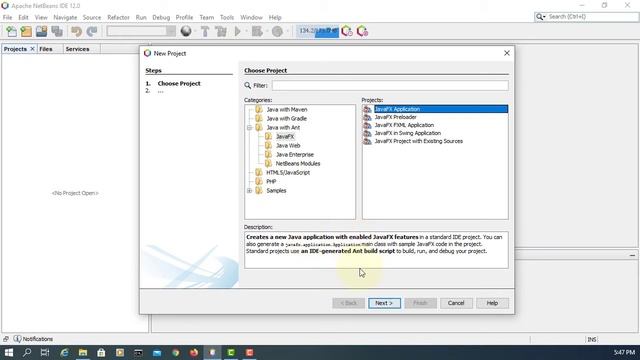This screenshot has width=640, height=360.
Task: Click the Debug Project toolbar icon
Action: click(x=257, y=31)
